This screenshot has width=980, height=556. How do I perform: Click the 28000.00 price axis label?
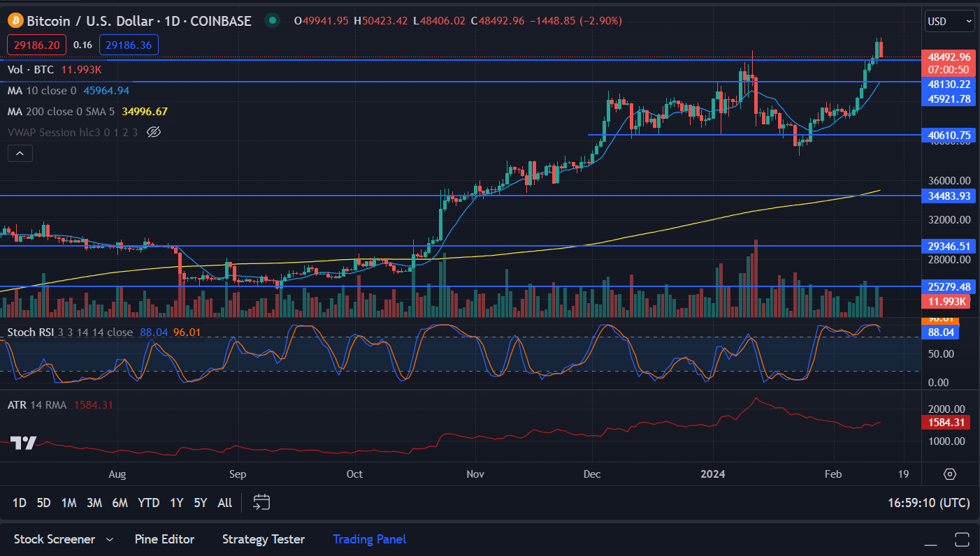[x=949, y=259]
